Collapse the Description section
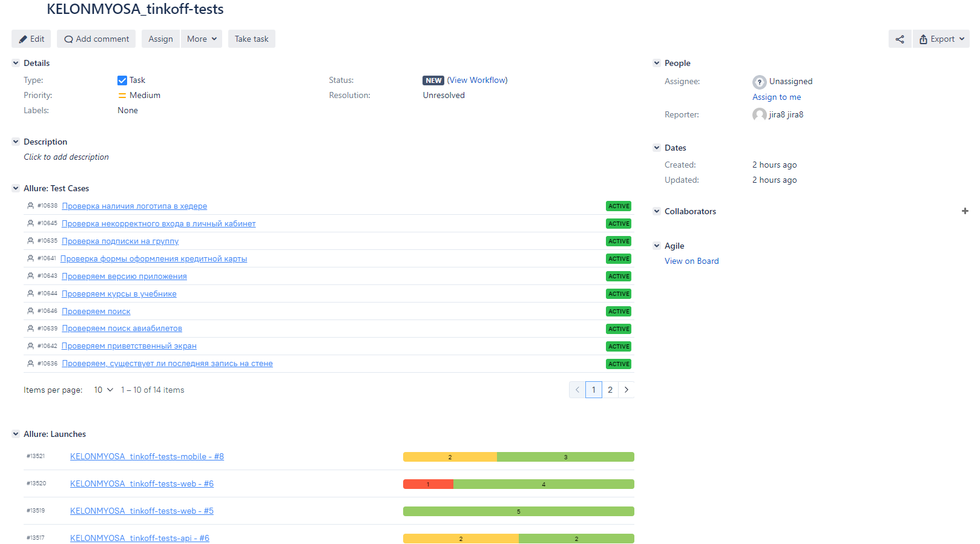The height and width of the screenshot is (544, 980). (16, 142)
